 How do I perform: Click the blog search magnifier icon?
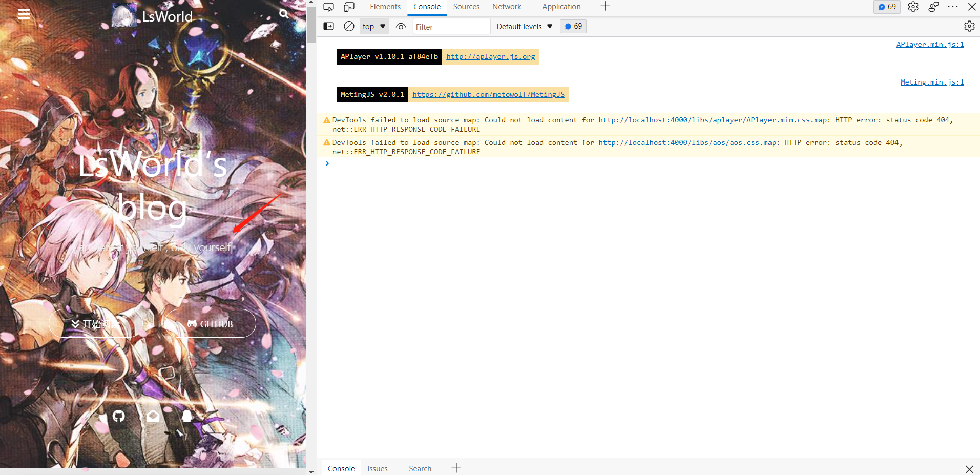coord(284,14)
